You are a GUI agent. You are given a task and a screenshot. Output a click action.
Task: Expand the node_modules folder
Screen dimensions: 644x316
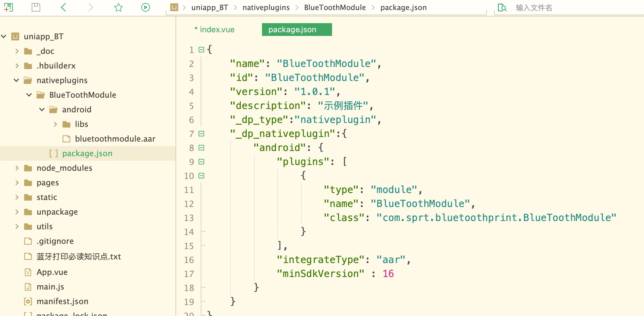17,168
